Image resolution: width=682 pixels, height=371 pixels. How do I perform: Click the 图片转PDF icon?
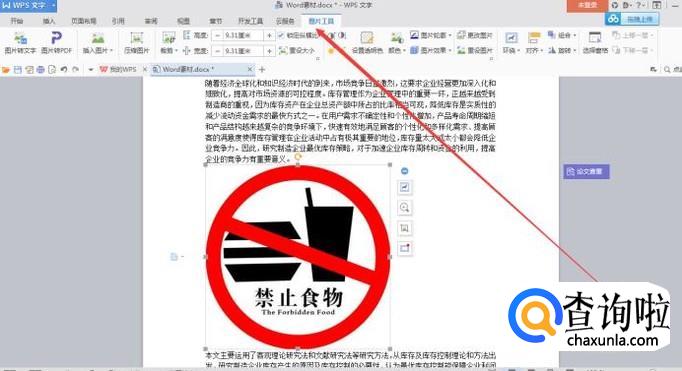coord(56,43)
